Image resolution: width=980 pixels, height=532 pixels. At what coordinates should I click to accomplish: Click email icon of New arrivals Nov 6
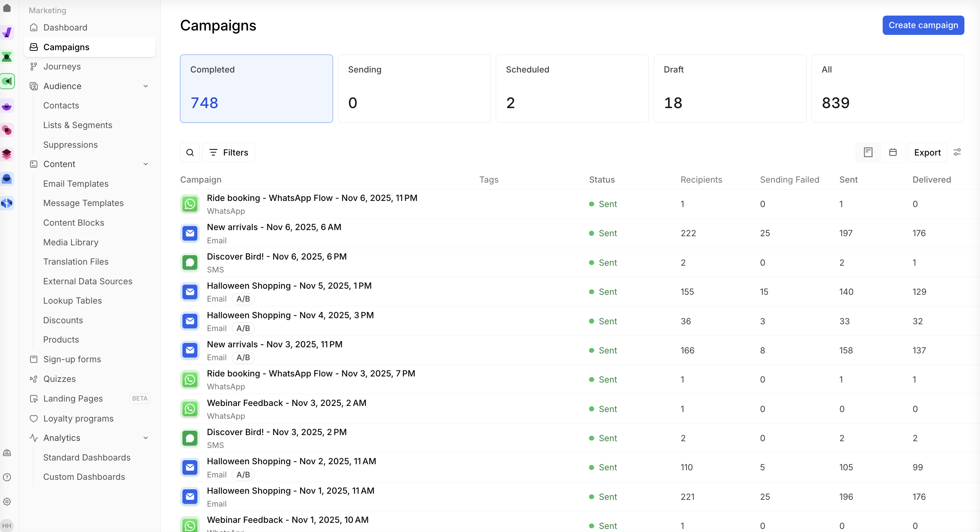190,233
